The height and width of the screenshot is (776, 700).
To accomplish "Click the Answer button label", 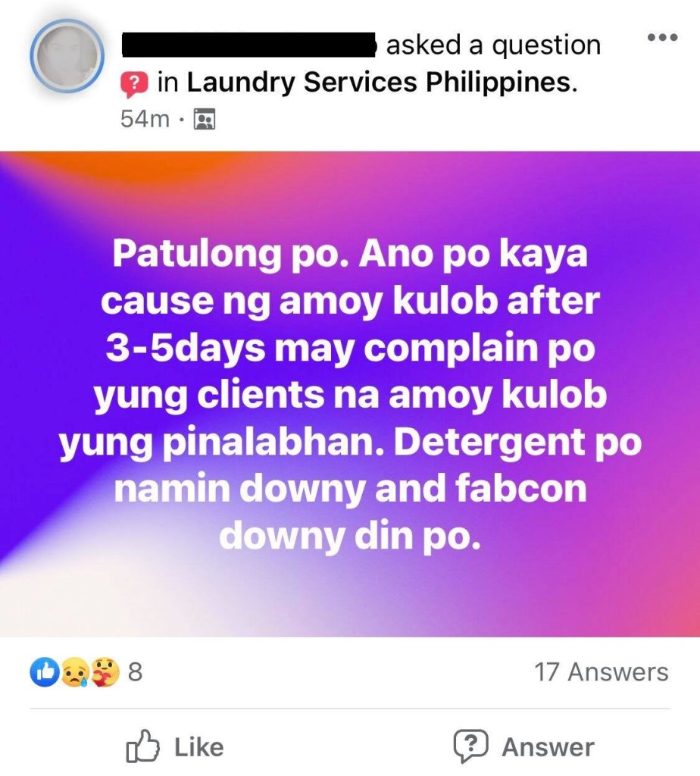I will pos(548,746).
